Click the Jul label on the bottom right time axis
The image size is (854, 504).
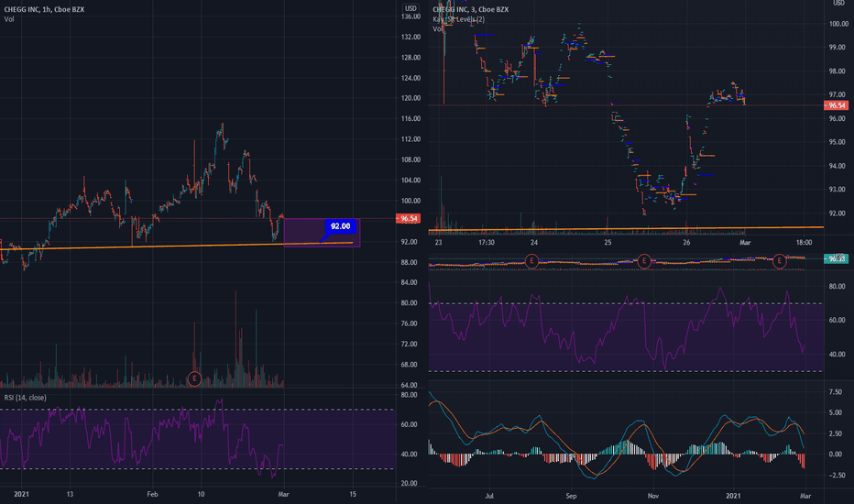(489, 496)
